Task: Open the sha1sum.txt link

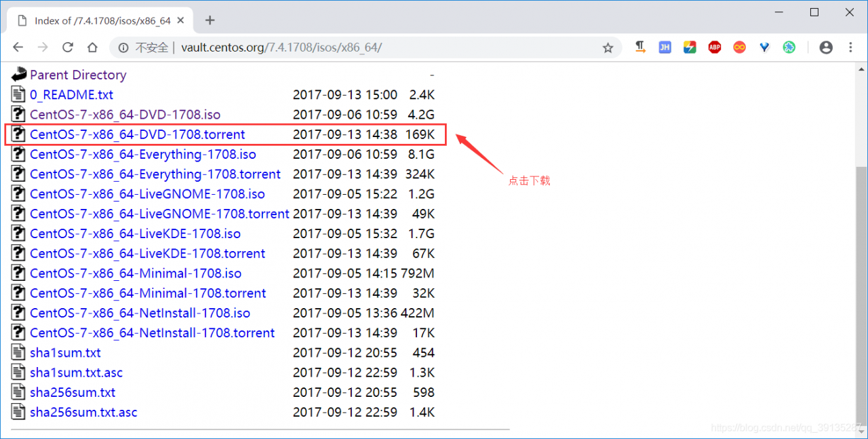Action: click(x=65, y=353)
